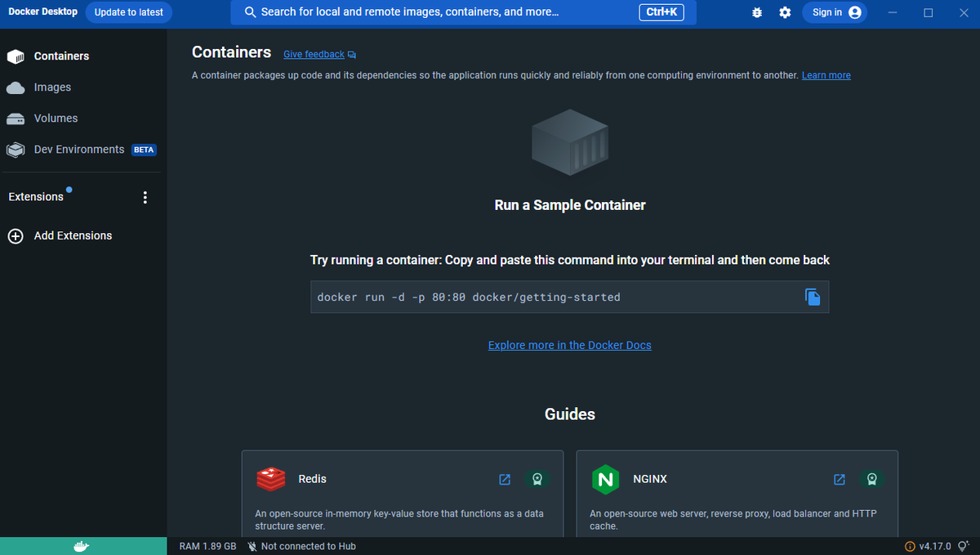Click the Redis card title
The width and height of the screenshot is (980, 555).
click(313, 479)
